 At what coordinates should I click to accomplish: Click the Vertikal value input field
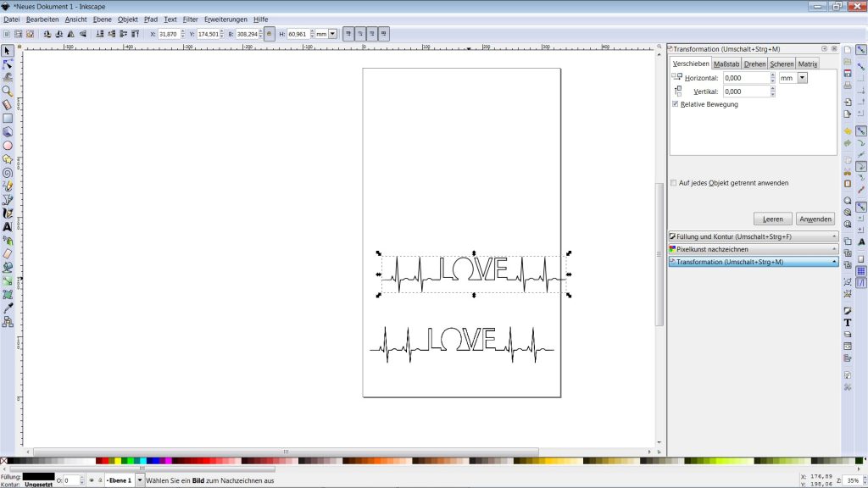click(747, 91)
